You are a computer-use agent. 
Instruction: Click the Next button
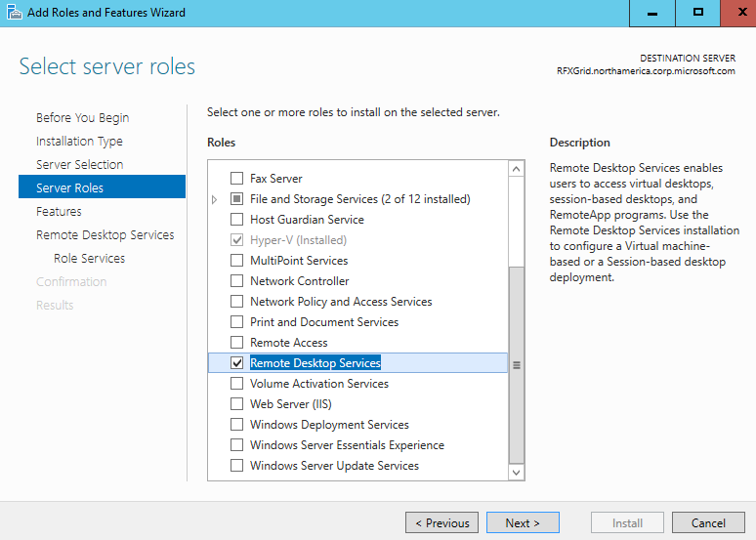(523, 522)
